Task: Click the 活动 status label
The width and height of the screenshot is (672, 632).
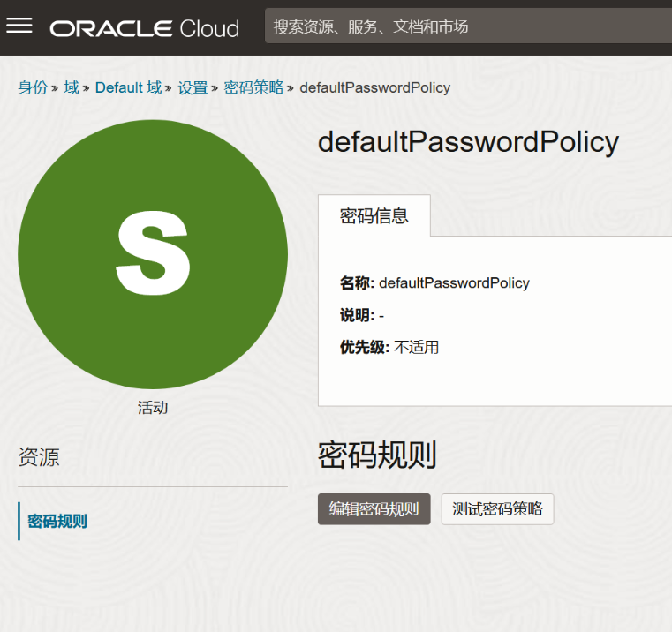Action: tap(153, 408)
